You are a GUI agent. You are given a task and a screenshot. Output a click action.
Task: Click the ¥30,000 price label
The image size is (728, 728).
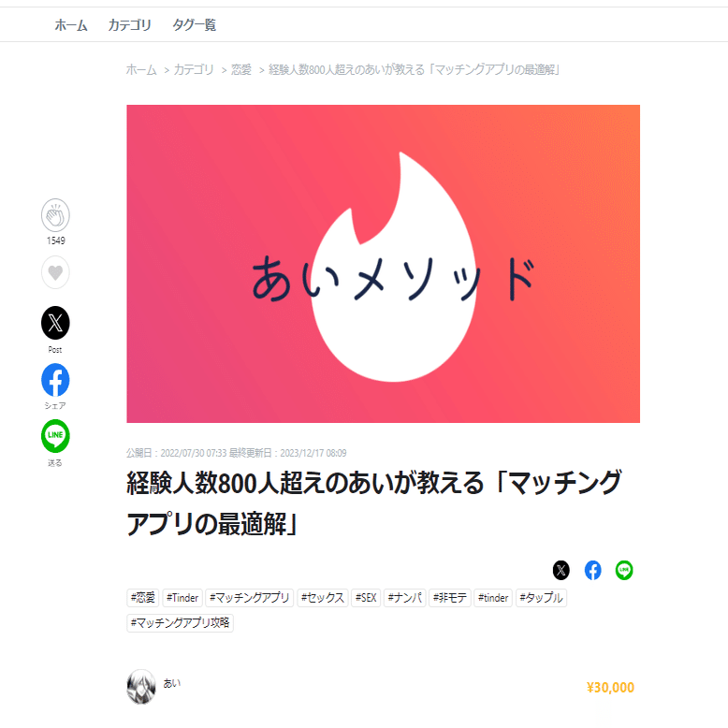[x=610, y=687]
